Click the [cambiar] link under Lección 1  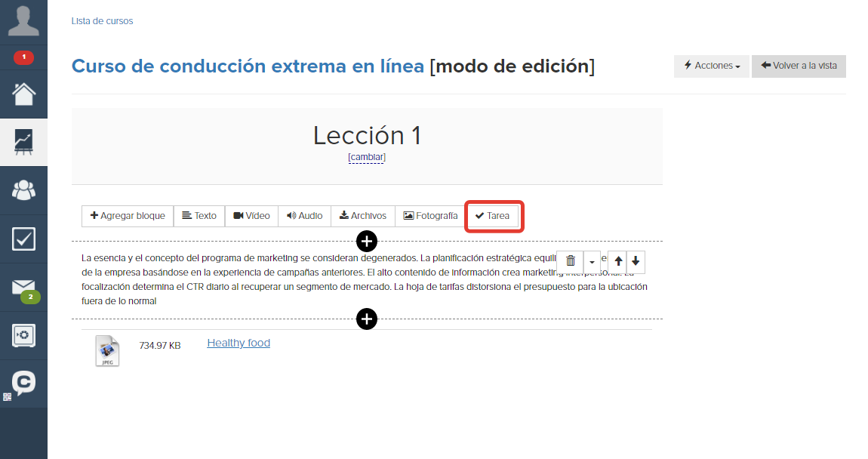pyautogui.click(x=367, y=157)
